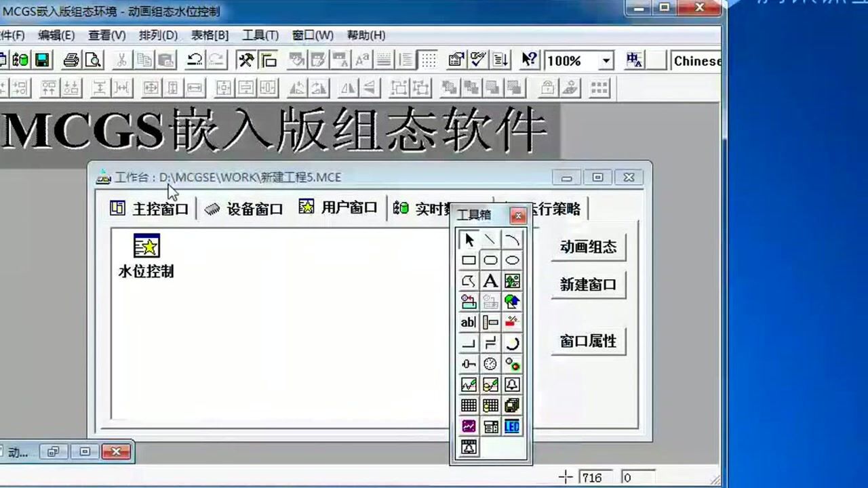Image resolution: width=868 pixels, height=488 pixels.
Task: Open the 表格[B] menu
Action: click(x=210, y=35)
